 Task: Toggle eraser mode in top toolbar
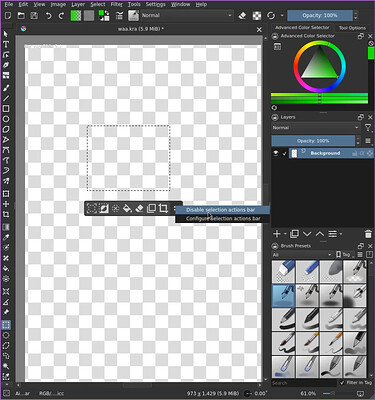point(243,15)
